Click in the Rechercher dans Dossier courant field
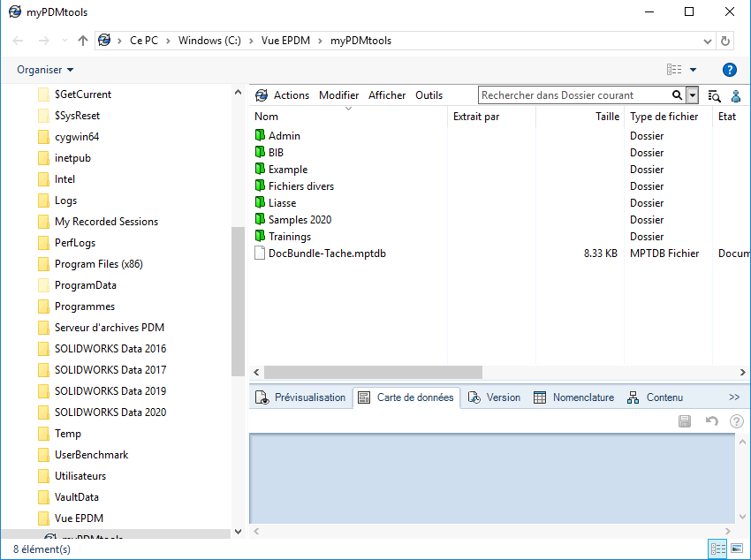Viewport: 751px width, 560px height. tap(573, 95)
